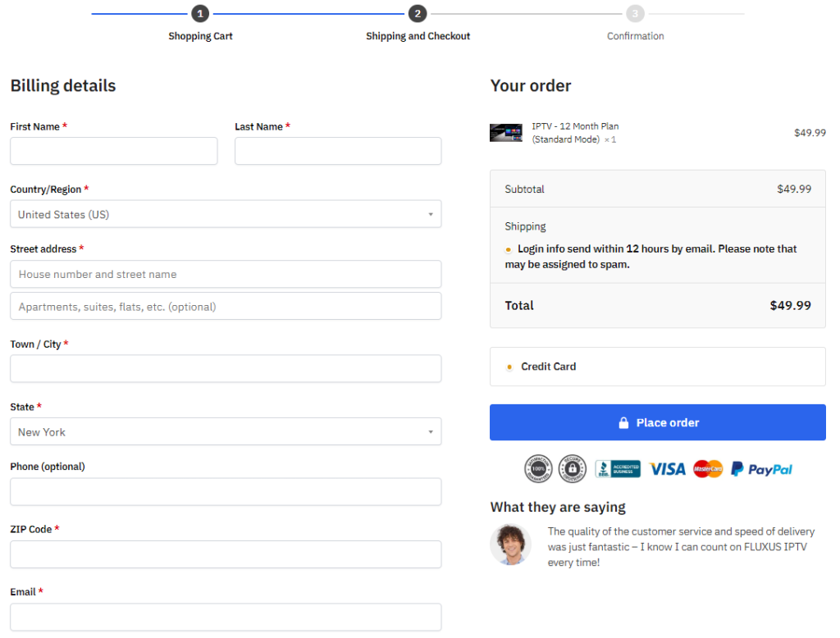This screenshot has height=638, width=840.
Task: Click the Secure Ordering padlock badge
Action: (573, 469)
